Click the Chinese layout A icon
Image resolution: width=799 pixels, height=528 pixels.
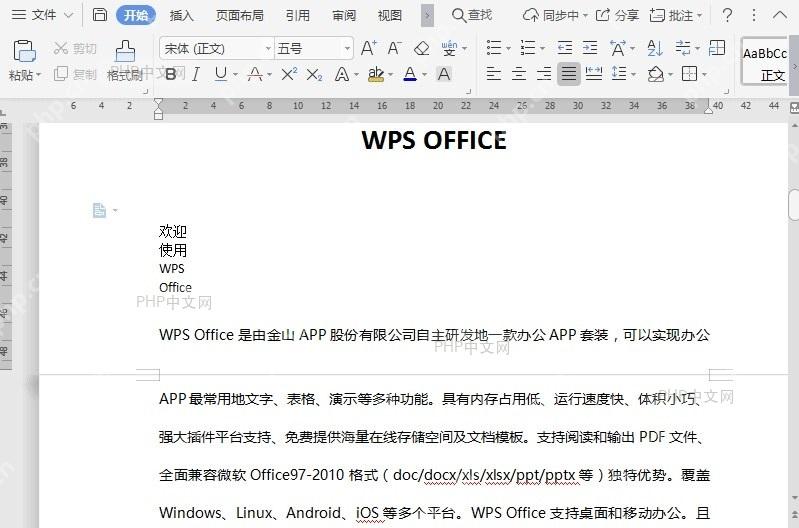coord(618,48)
